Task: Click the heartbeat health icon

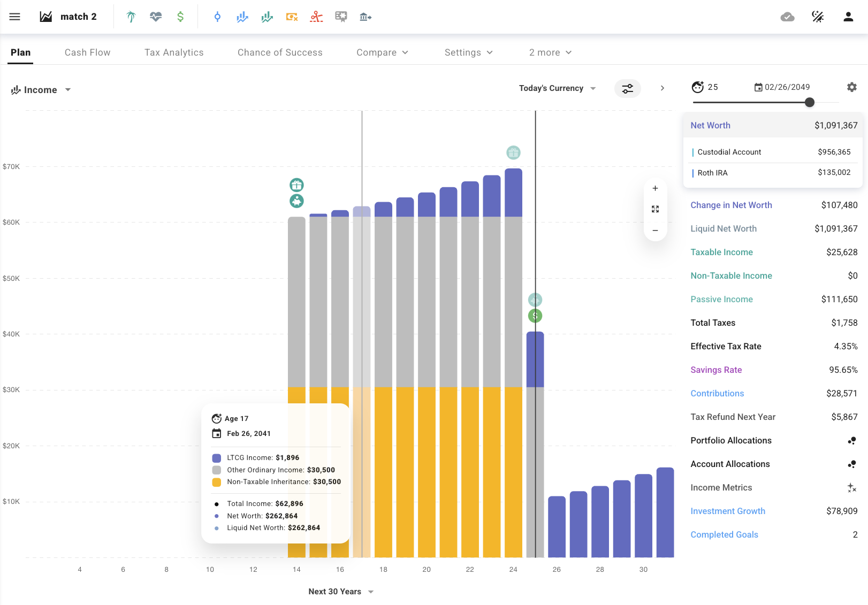Action: point(156,17)
